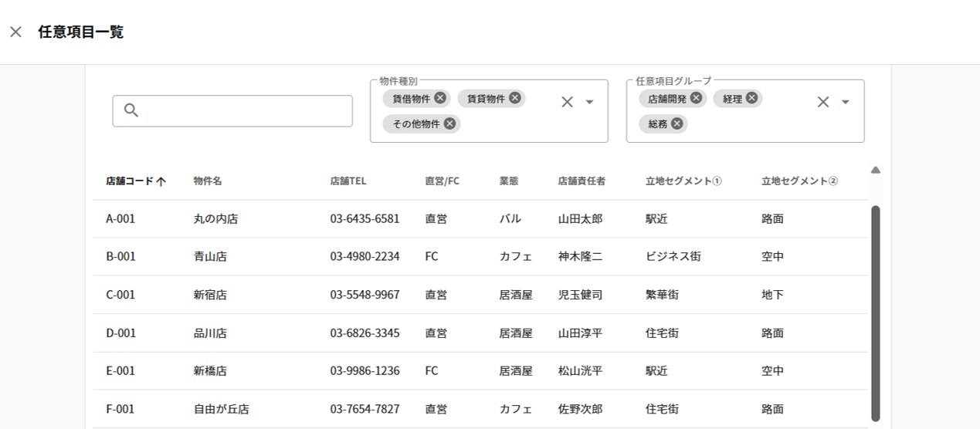980x429 pixels.
Task: Click the table's vertical scrollbar thumb
Action: pos(875,312)
